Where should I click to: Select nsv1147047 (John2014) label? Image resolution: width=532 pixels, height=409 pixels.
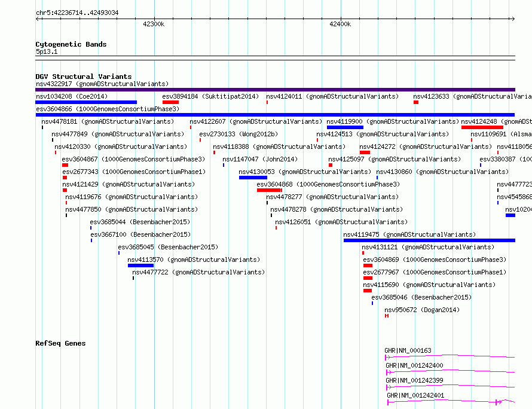point(260,159)
